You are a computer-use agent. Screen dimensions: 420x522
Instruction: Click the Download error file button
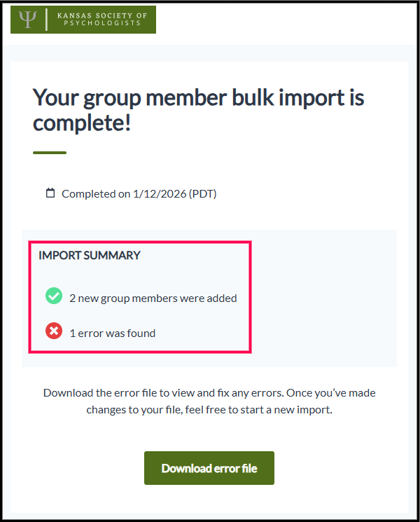[x=209, y=468]
